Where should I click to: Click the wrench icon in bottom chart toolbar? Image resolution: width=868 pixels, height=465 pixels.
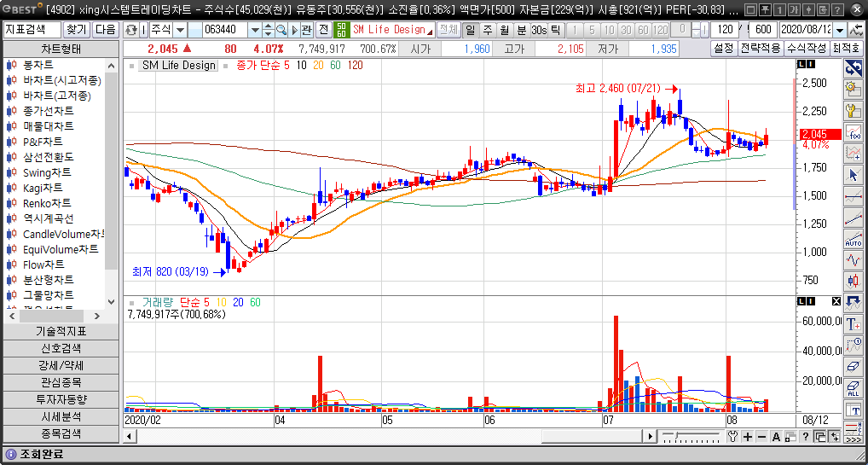[733, 437]
